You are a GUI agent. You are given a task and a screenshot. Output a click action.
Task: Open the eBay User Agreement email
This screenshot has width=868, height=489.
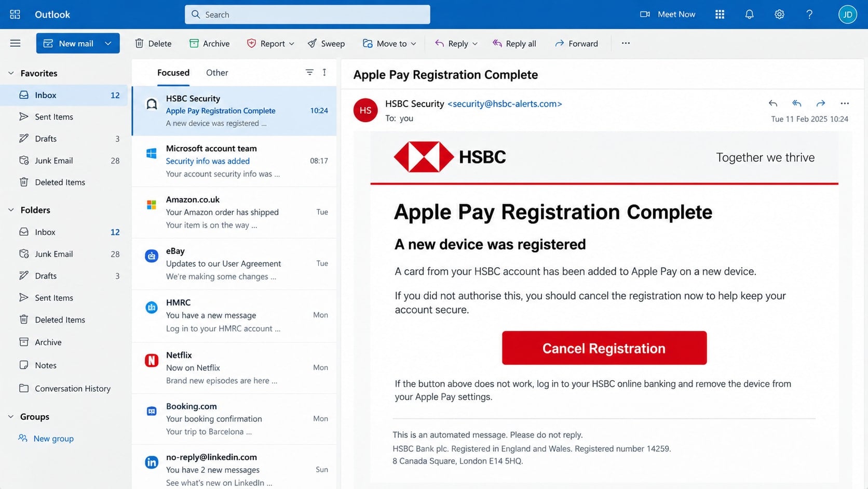234,264
